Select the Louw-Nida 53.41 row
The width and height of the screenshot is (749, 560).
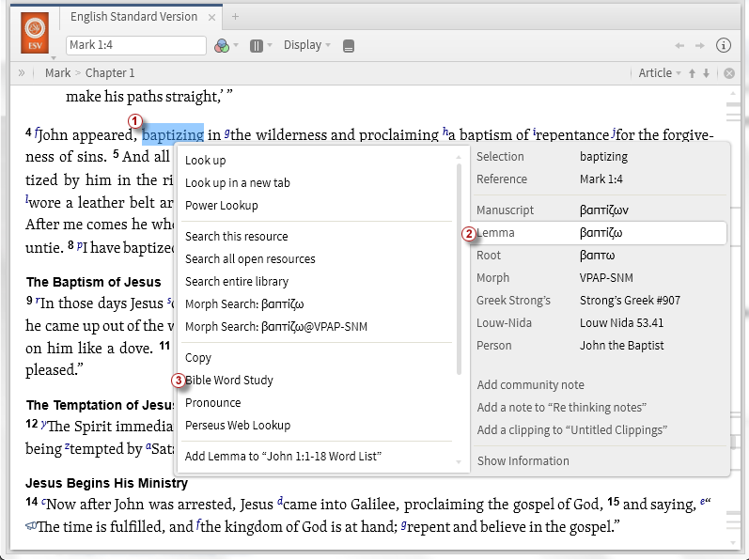point(601,323)
